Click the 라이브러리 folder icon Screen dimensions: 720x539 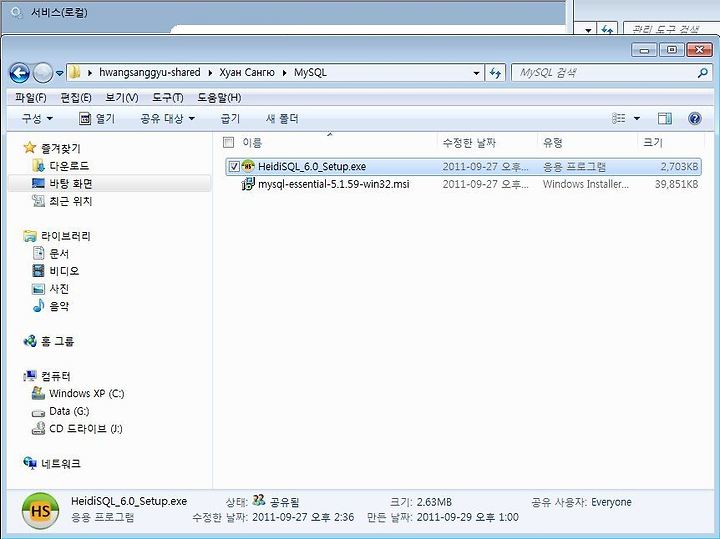[30, 236]
